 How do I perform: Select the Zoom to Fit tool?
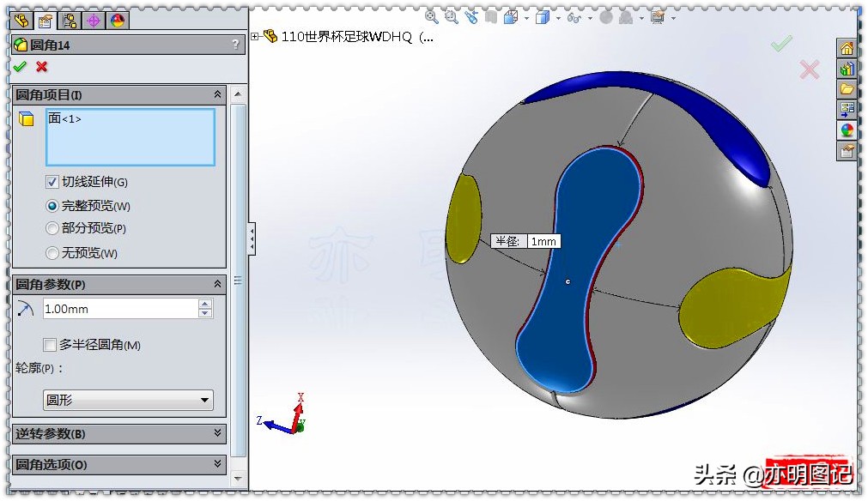point(432,17)
